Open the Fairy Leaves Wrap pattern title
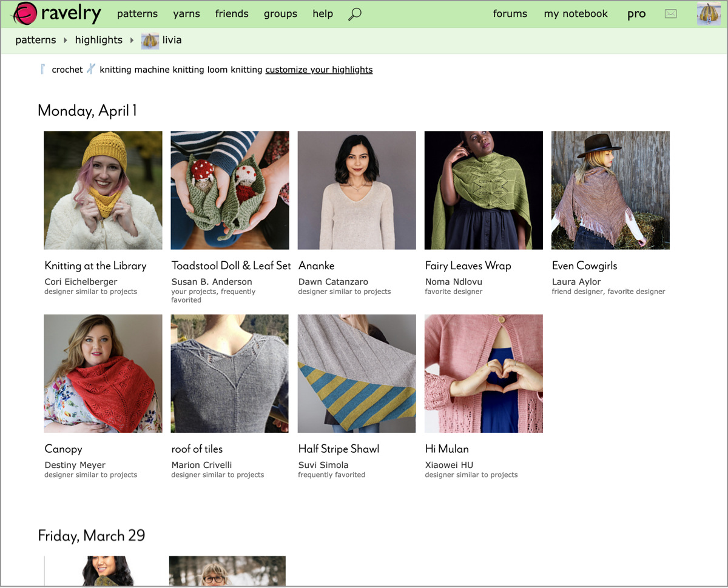Image resolution: width=728 pixels, height=588 pixels. 468,266
